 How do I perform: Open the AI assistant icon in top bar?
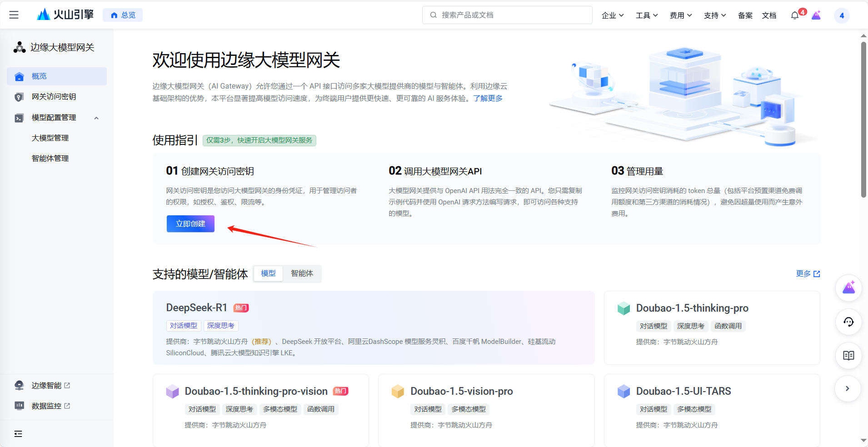(816, 15)
